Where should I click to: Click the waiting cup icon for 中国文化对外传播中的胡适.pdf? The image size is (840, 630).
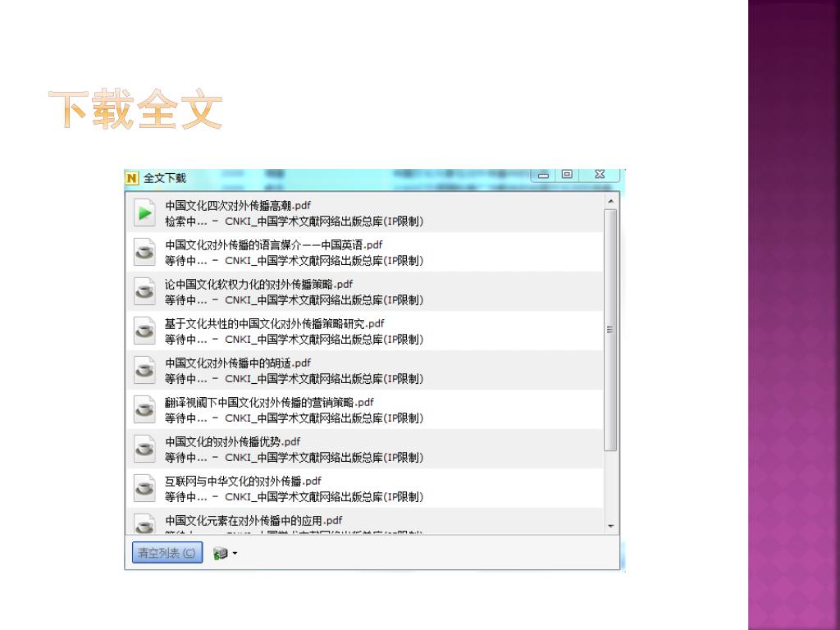click(144, 370)
